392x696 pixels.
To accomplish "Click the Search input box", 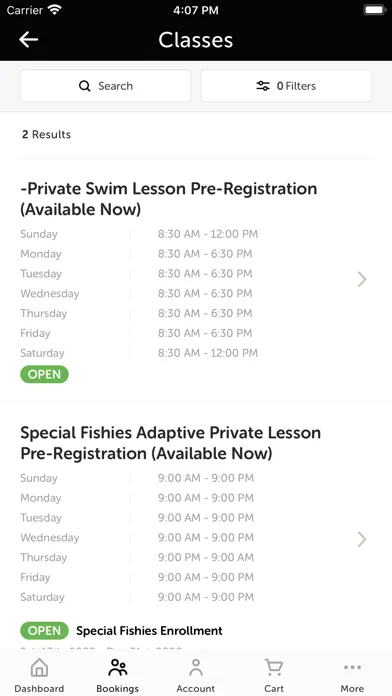I will [x=106, y=86].
